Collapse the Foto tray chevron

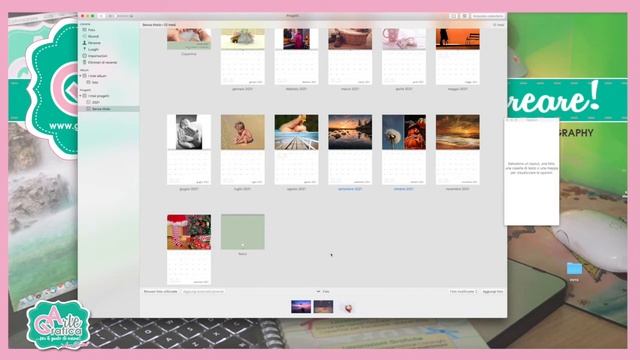(318, 291)
